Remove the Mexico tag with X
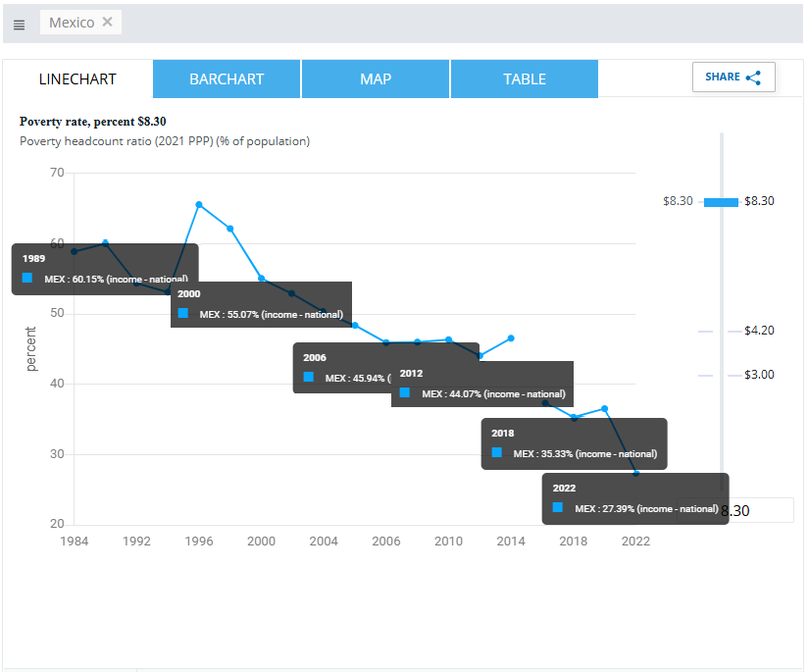The image size is (809, 672). click(x=108, y=22)
